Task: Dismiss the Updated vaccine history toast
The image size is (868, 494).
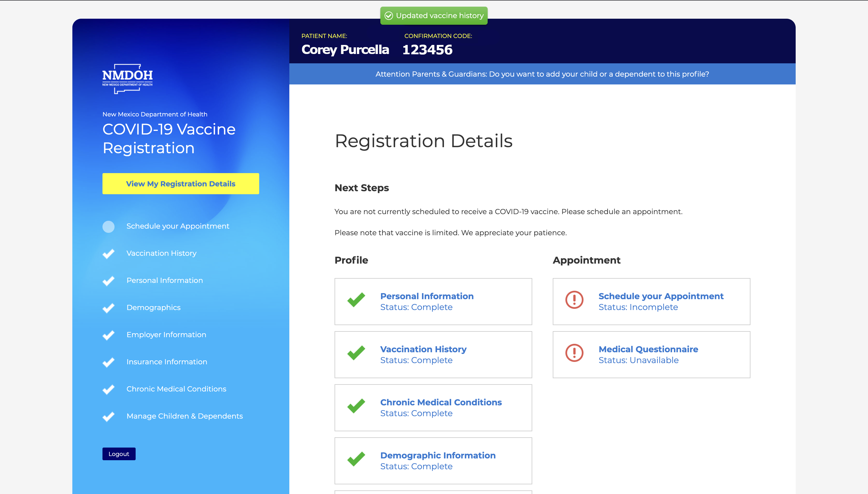Action: click(434, 15)
